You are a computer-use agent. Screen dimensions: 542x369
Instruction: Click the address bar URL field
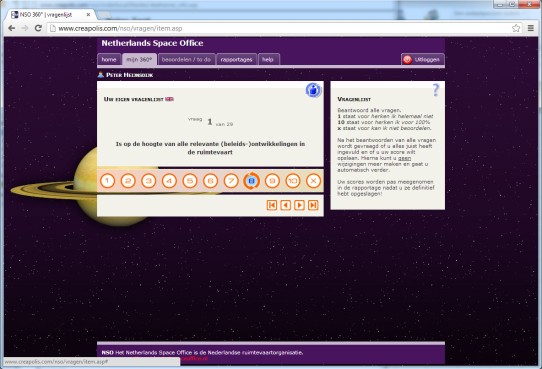point(278,28)
